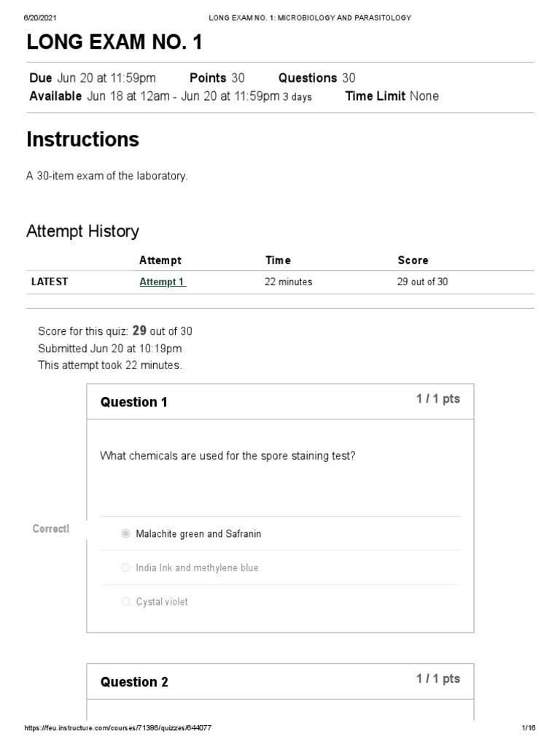Screen dimensions: 560x747
Task: Click the Attempt column header
Action: (160, 260)
